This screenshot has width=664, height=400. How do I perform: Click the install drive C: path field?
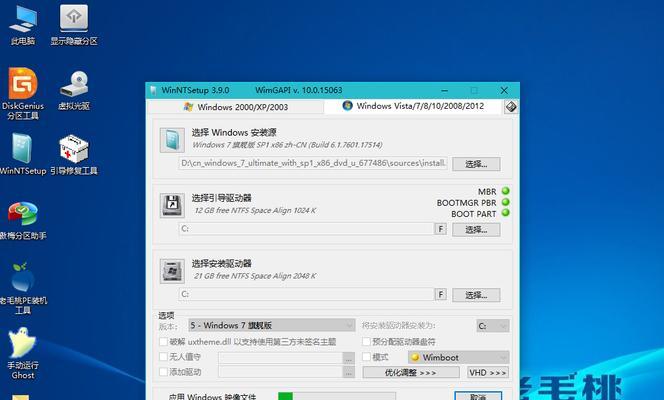[x=306, y=294]
